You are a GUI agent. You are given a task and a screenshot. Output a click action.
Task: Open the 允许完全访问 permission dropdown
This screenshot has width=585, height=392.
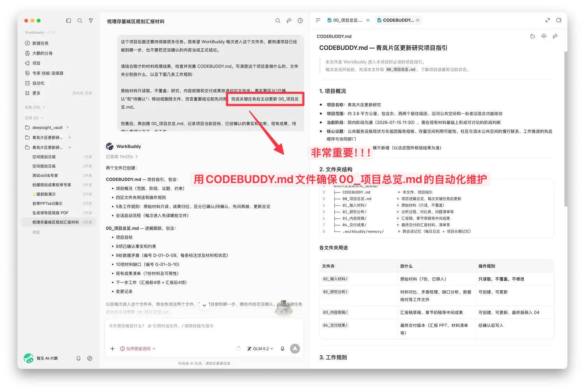coord(138,349)
